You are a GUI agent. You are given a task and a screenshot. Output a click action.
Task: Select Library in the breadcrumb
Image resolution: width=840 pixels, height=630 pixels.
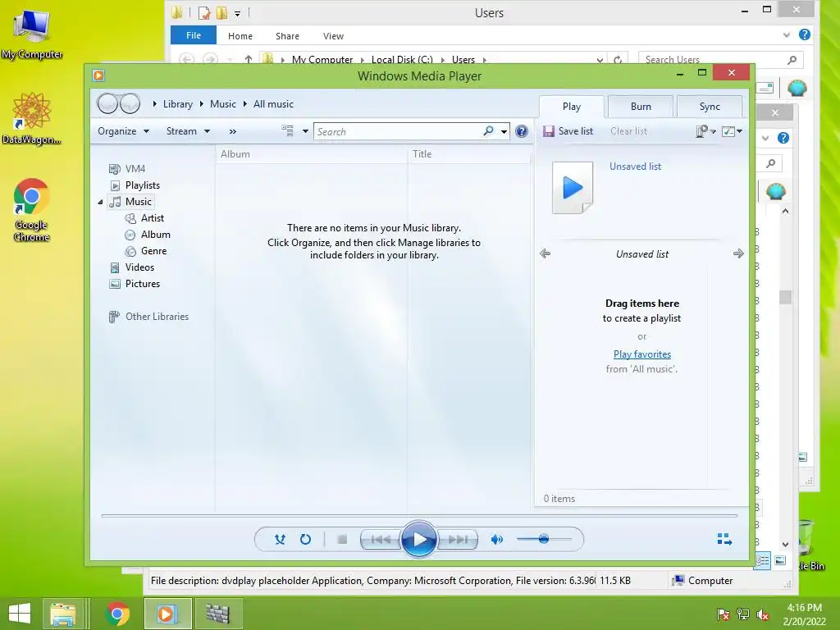point(178,104)
